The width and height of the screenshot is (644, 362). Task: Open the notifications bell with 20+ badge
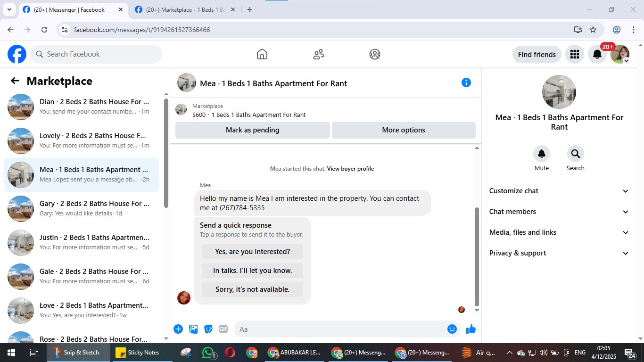597,54
